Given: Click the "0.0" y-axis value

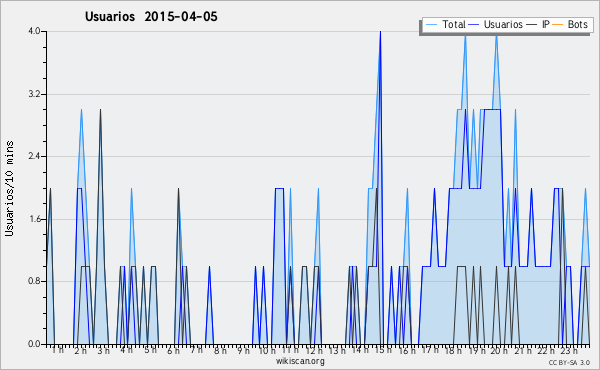Looking at the screenshot, I should [34, 344].
